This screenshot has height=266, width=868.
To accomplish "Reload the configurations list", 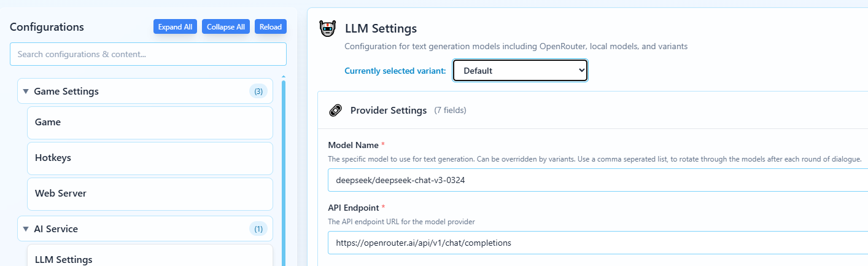I will coord(270,27).
